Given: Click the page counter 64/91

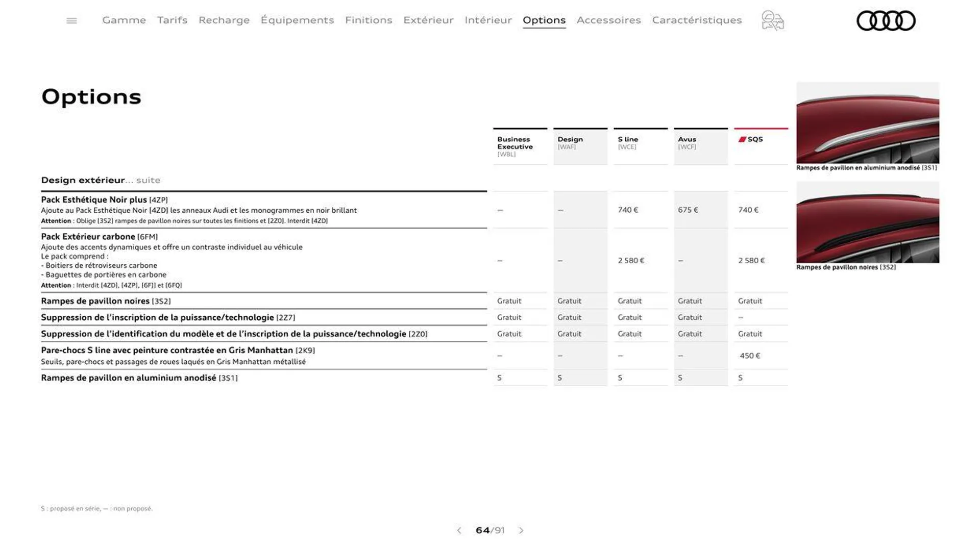Looking at the screenshot, I should 490,531.
